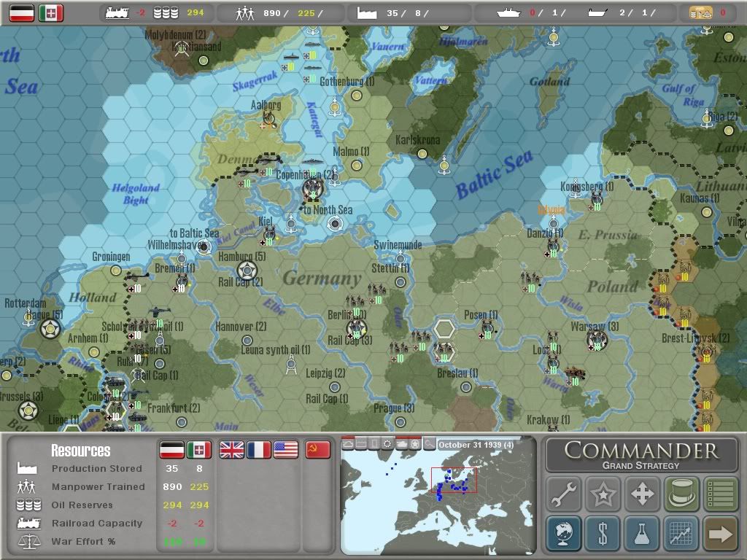Select the globe map view button
Screen dimensions: 747x560
(564, 533)
